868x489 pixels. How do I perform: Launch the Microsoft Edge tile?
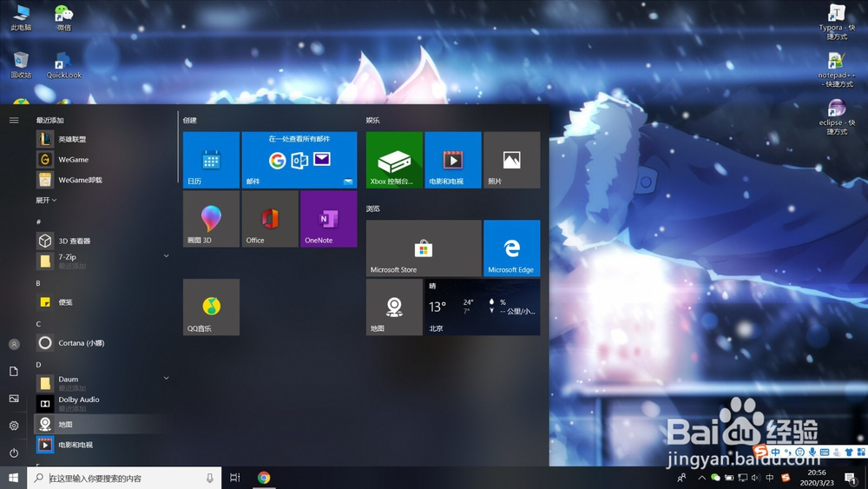coord(511,248)
